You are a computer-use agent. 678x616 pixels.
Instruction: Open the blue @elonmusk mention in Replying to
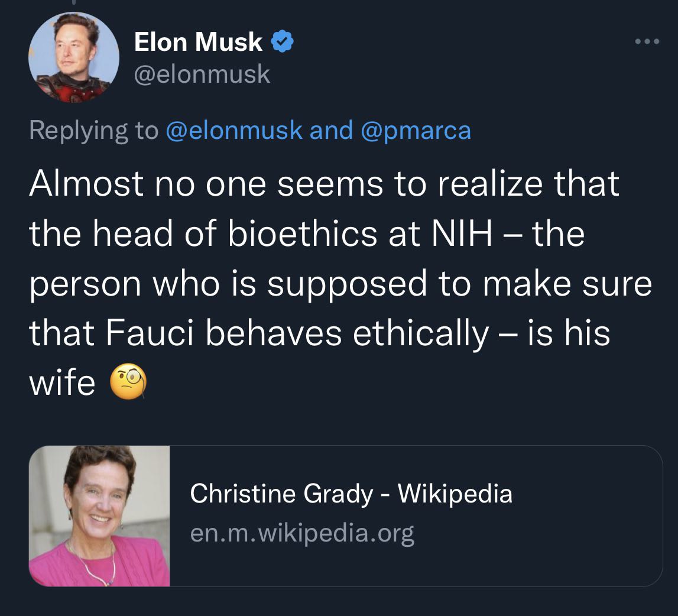pyautogui.click(x=234, y=130)
